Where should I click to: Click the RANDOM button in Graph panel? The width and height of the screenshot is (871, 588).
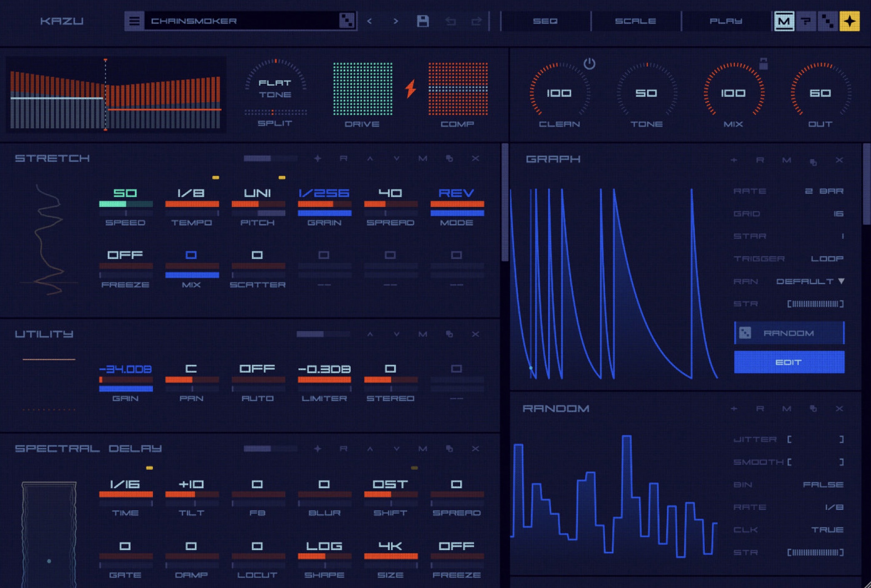point(789,333)
